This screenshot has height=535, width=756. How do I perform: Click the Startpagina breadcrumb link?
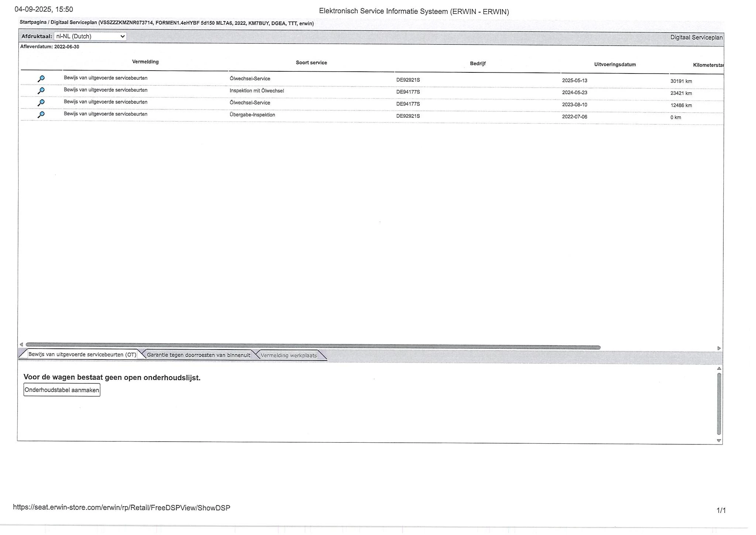(33, 22)
